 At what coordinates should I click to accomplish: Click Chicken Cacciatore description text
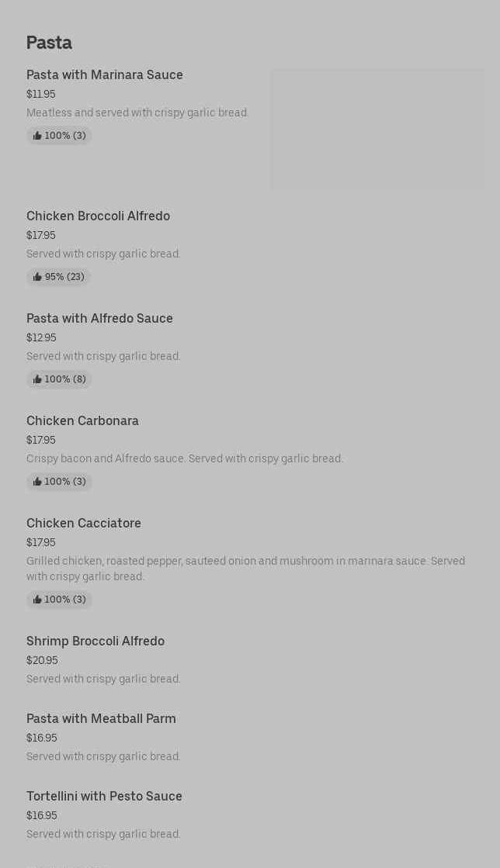[x=245, y=569]
